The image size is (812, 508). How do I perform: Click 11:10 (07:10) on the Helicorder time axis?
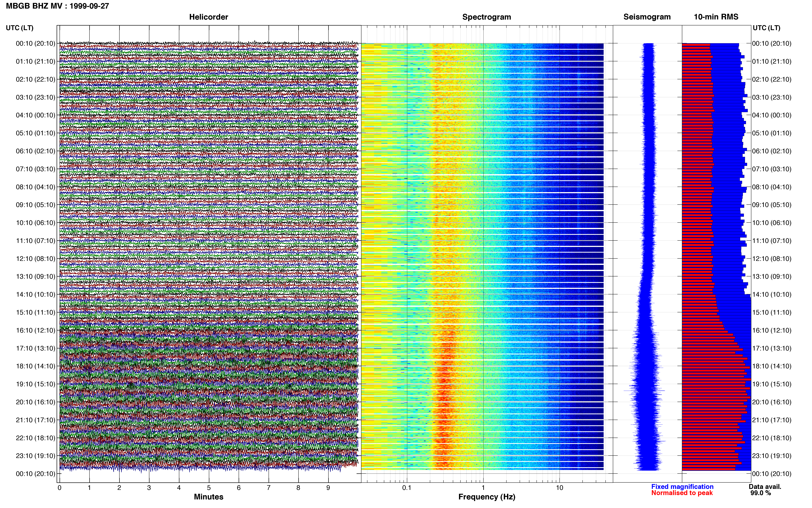[x=36, y=240]
